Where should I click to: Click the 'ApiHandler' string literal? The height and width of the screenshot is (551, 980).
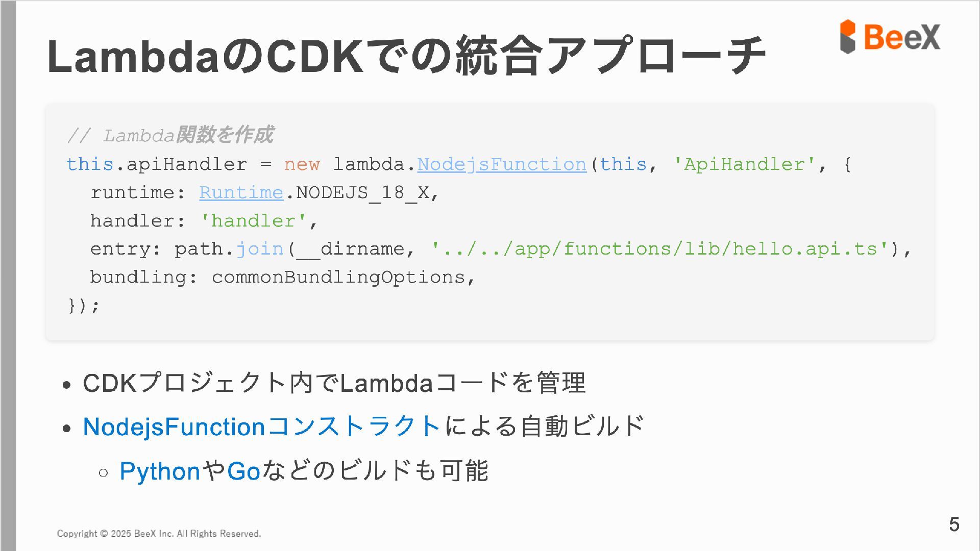(x=744, y=164)
